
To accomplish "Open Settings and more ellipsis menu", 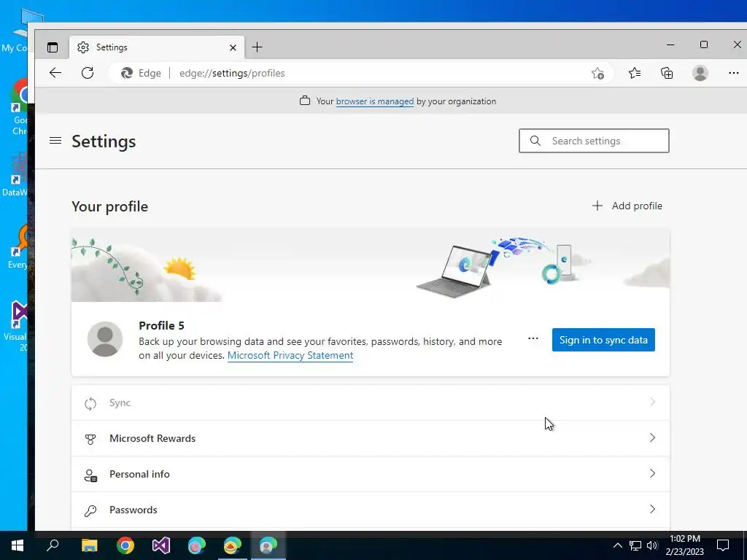I will coord(734,73).
